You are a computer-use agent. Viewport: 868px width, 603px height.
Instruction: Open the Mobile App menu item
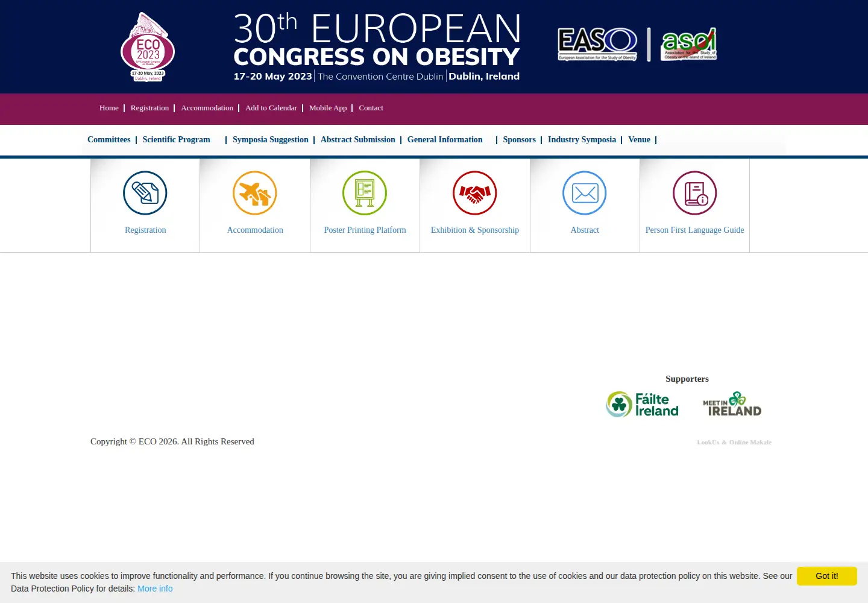(x=328, y=108)
